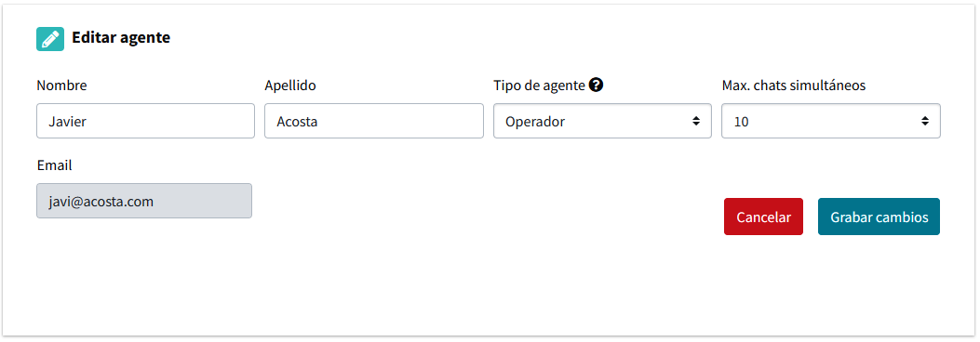
Task: Click the Cancelar button
Action: tap(763, 217)
